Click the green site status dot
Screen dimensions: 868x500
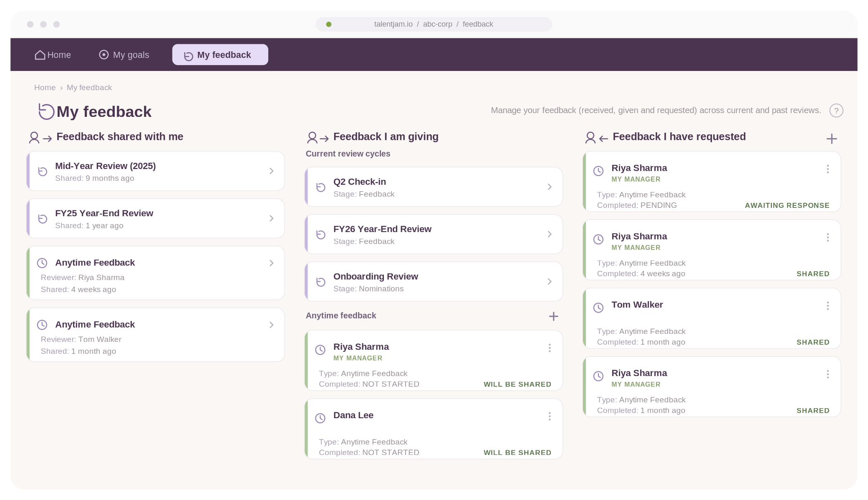point(329,24)
